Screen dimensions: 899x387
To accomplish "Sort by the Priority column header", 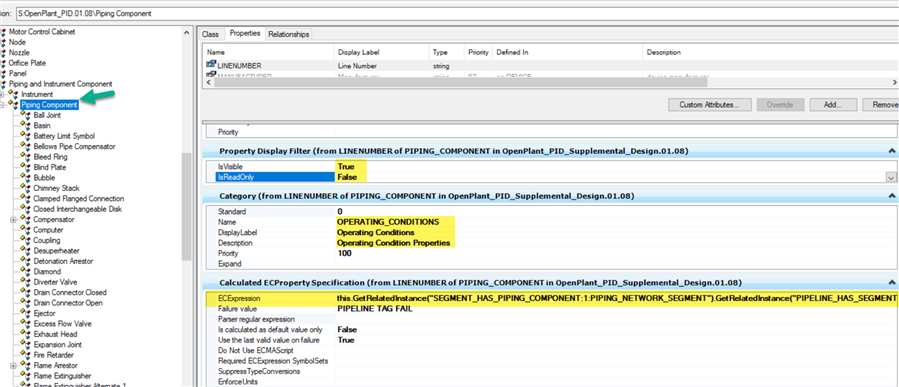I will click(x=478, y=52).
